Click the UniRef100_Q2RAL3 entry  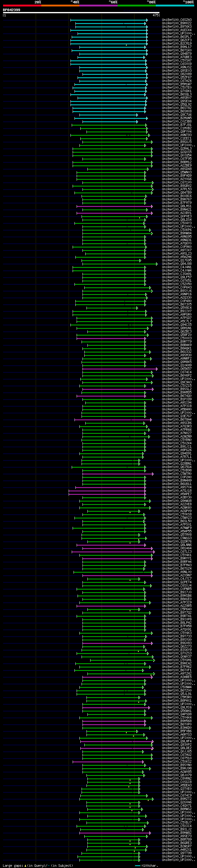coord(177,149)
